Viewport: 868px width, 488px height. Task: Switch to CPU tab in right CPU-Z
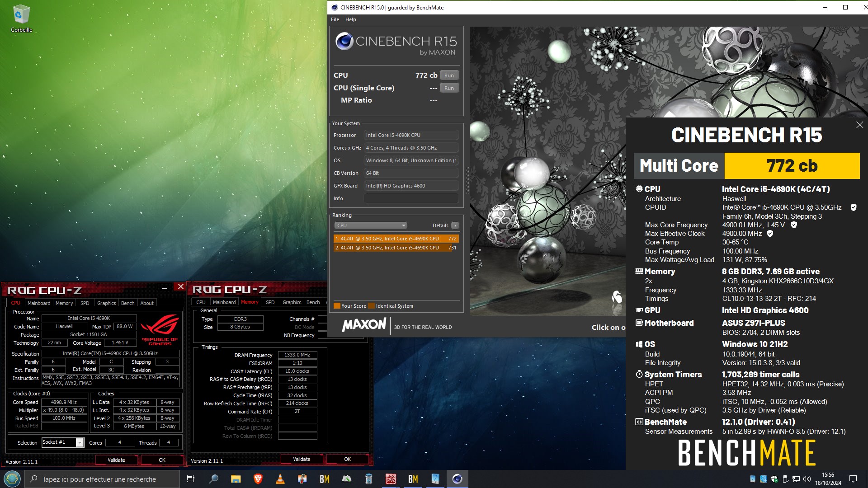(201, 302)
